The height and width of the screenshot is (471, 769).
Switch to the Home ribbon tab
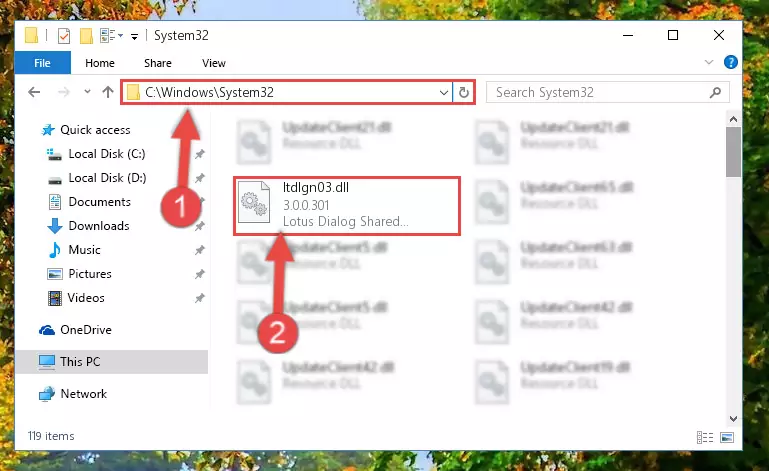pos(100,63)
